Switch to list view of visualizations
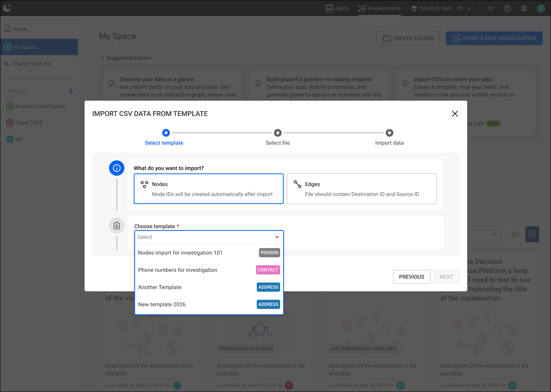This screenshot has height=392, width=551. point(516,234)
